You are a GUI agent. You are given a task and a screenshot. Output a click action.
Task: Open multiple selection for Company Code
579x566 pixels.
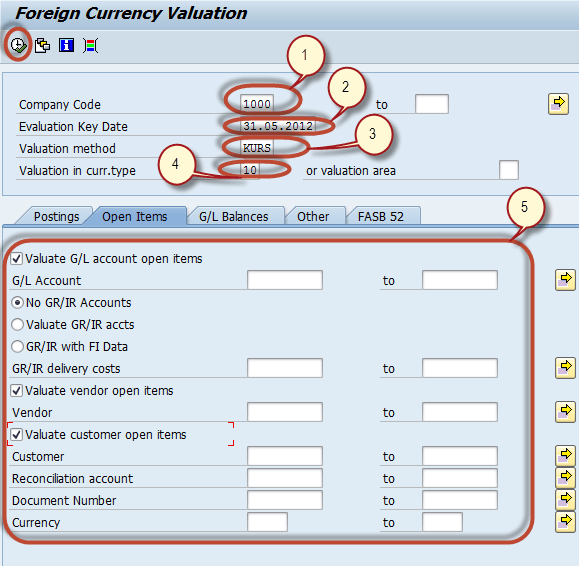pos(558,104)
